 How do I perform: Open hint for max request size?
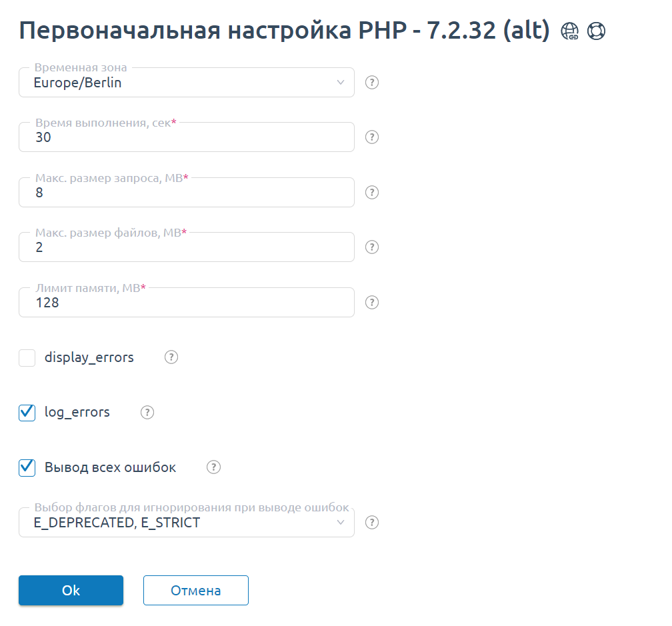point(373,192)
